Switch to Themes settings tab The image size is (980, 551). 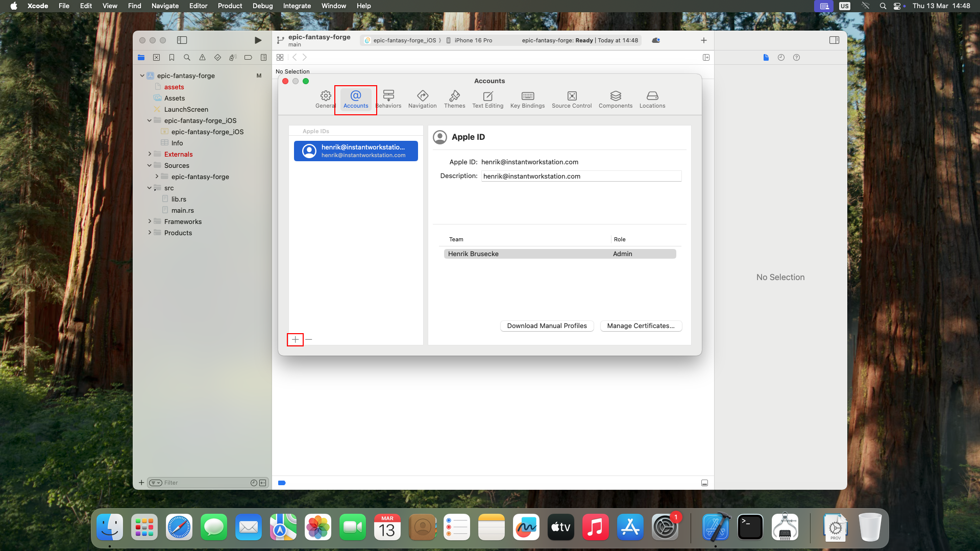455,99
